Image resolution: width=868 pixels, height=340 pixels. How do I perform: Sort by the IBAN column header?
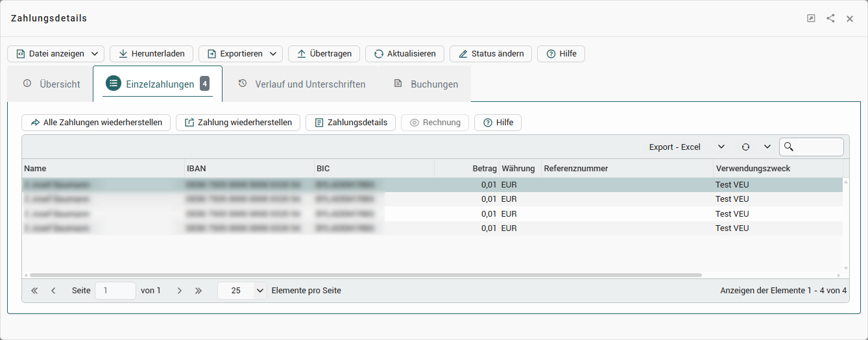click(x=249, y=168)
